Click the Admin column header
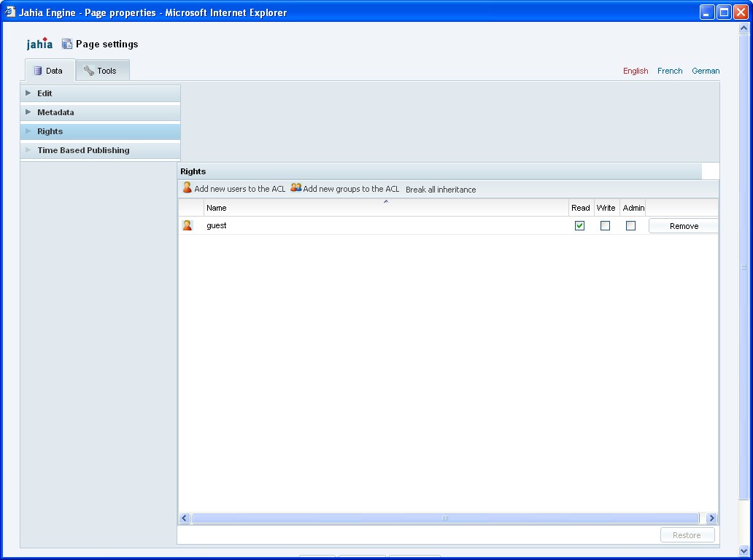 633,208
